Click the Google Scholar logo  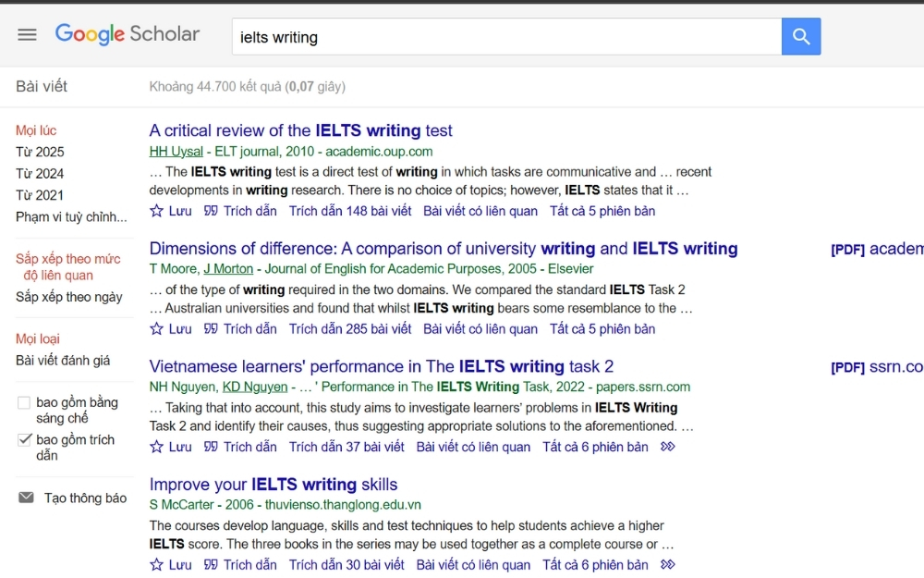tap(127, 34)
